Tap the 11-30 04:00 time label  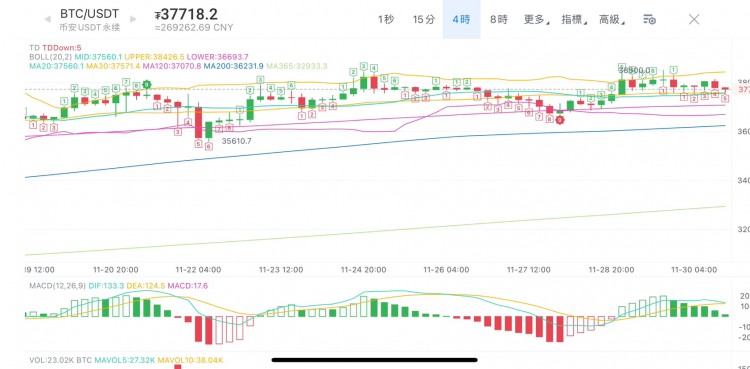695,270
